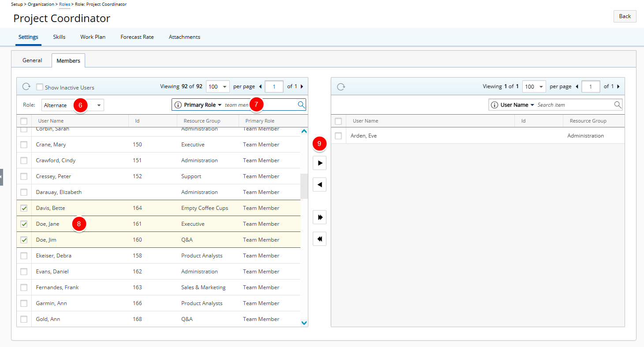Check the box for Crane, Mary
This screenshot has height=347, width=644.
click(24, 145)
